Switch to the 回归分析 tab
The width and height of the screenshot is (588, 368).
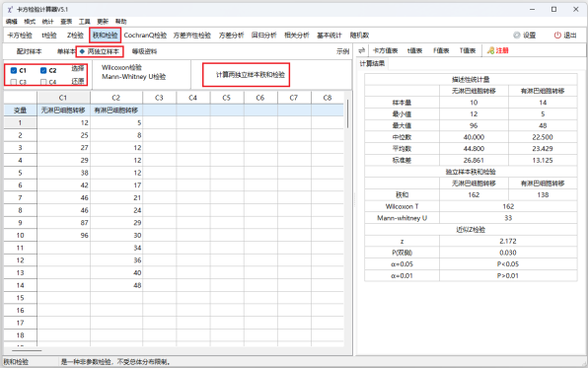(x=264, y=36)
